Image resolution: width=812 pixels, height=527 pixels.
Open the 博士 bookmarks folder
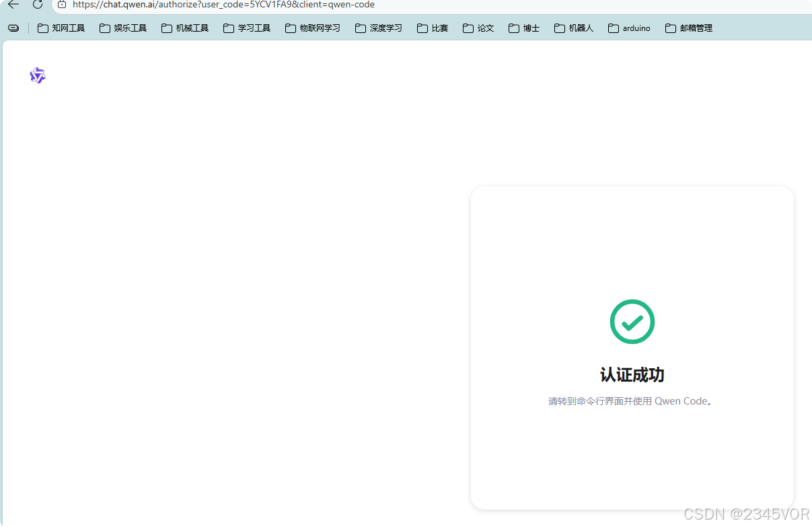point(523,28)
